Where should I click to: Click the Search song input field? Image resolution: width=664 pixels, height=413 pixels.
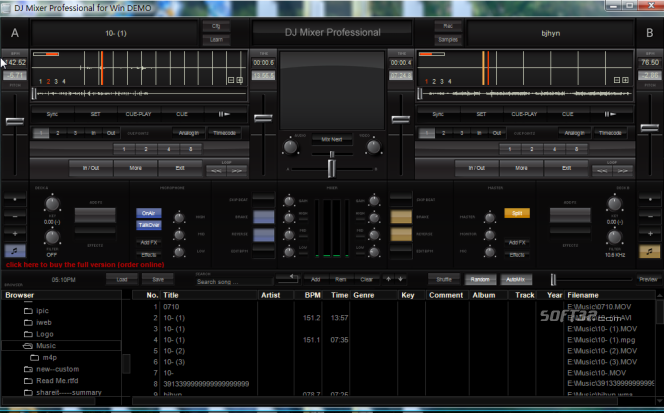(x=234, y=282)
